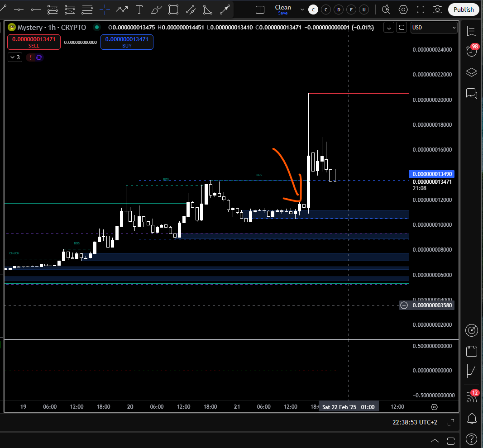Viewport: 483px width, 448px height.
Task: Select the Brush drawing tool
Action: [156, 10]
